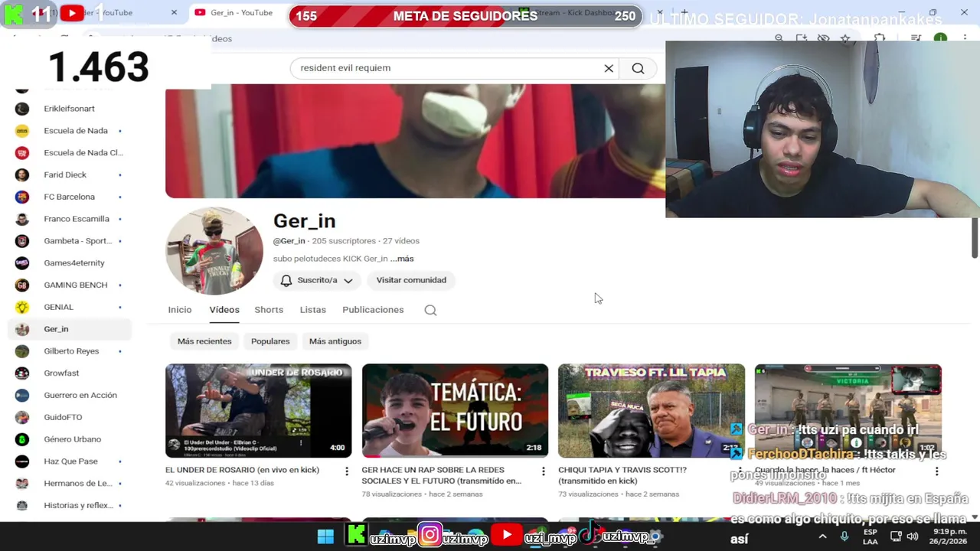
Task: Play the VICTORIA game thumbnail video
Action: coord(848,411)
